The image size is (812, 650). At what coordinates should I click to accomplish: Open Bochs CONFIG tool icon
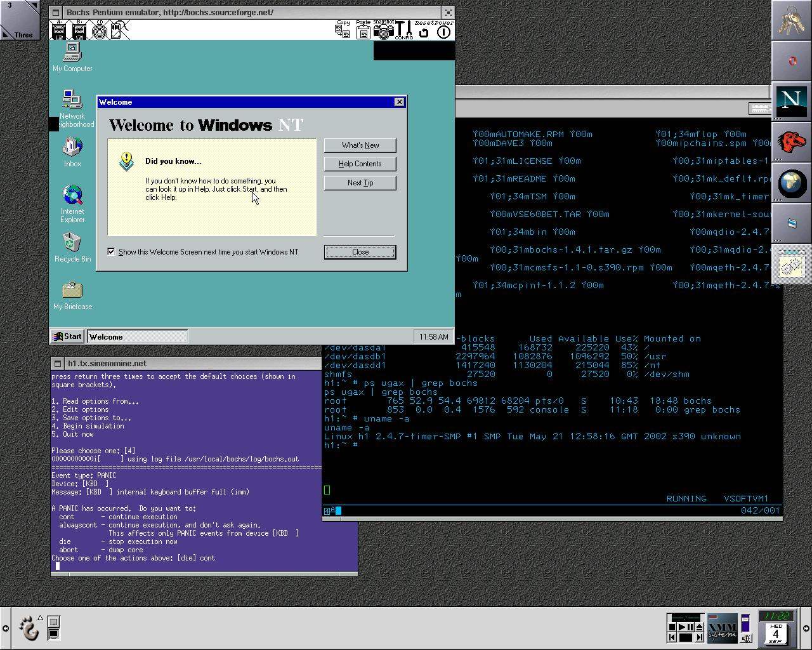click(403, 30)
